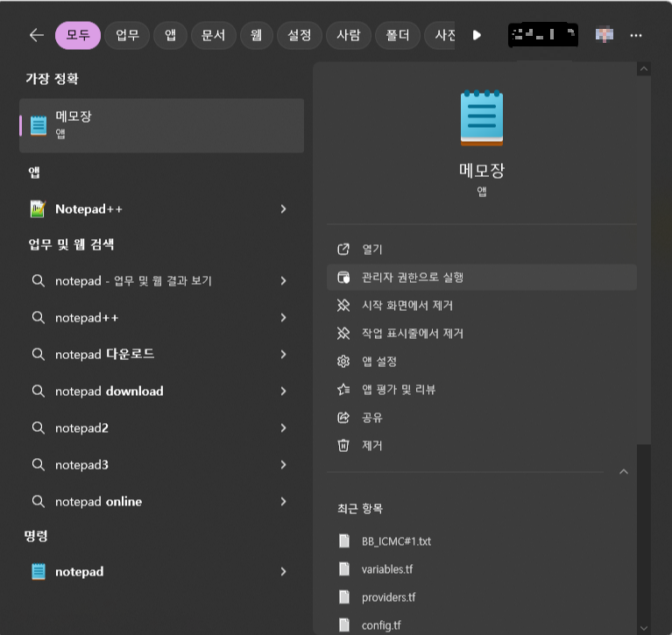
Task: Choose 앱 평가 및 리뷰
Action: click(x=482, y=390)
